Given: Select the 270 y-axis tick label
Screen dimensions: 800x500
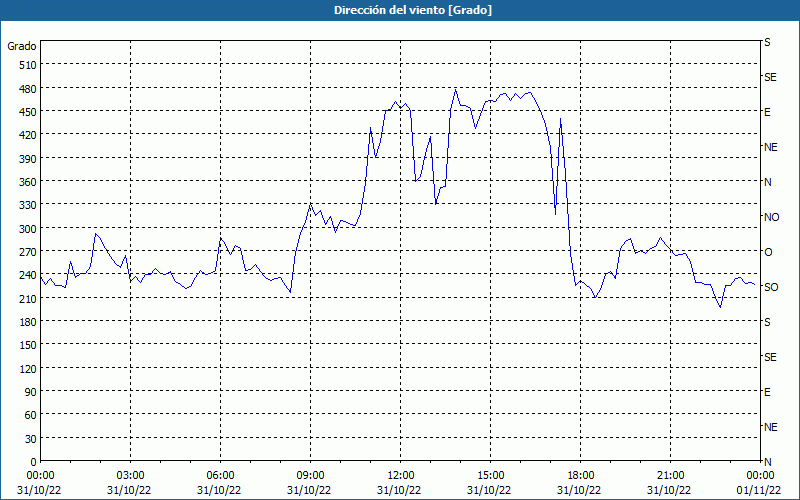Looking at the screenshot, I should [28, 252].
